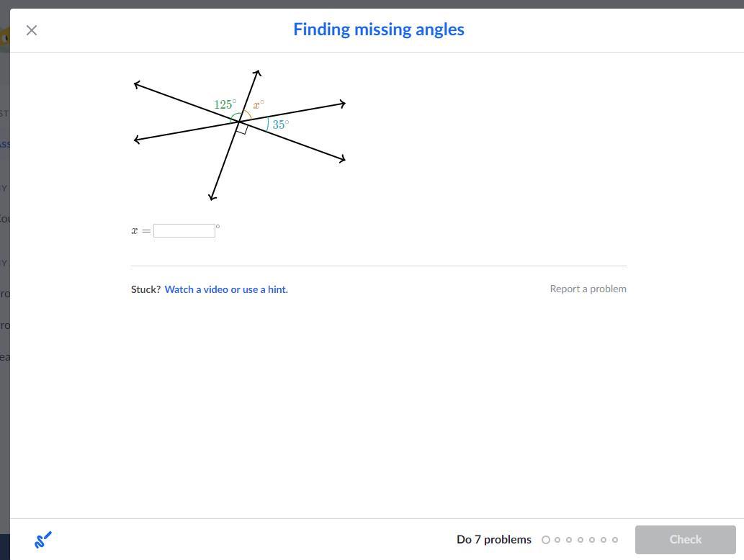This screenshot has width=744, height=560.
Task: Click the "x =" label before the input
Action: 141,231
